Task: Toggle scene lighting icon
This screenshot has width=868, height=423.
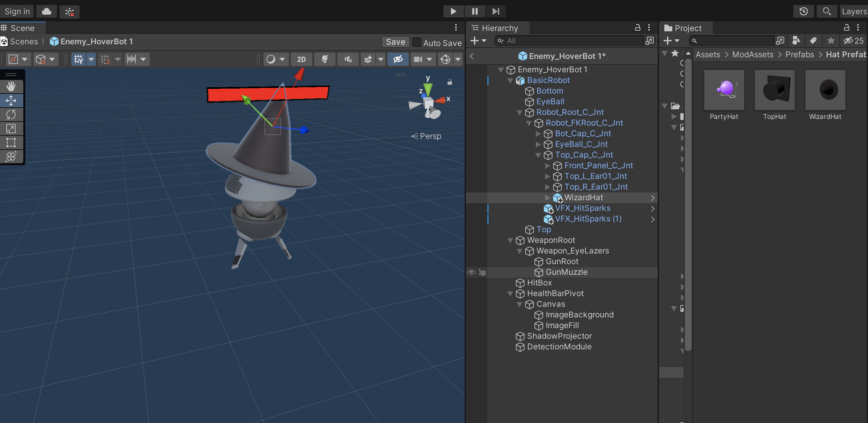Action: tap(325, 59)
